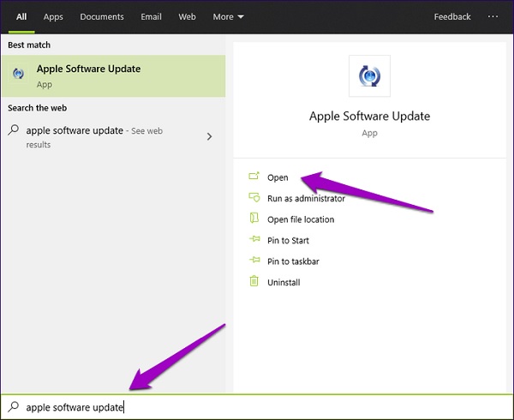
Task: Switch to the Apps tab
Action: tap(53, 16)
